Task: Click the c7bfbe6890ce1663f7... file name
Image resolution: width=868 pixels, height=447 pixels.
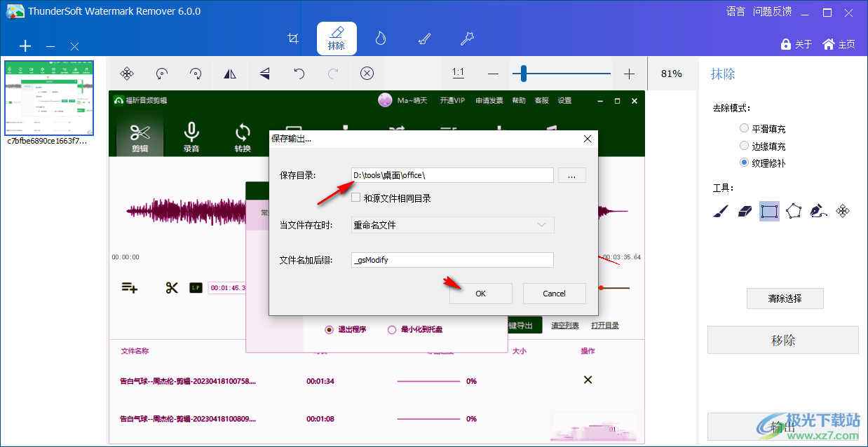Action: 48,141
